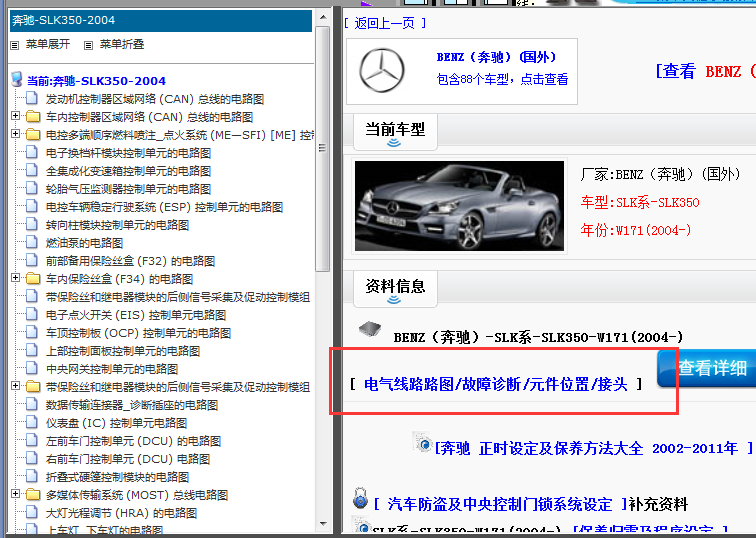Select tree root 当前:奔驰-SLK350-2004
This screenshot has width=756, height=538.
96,81
